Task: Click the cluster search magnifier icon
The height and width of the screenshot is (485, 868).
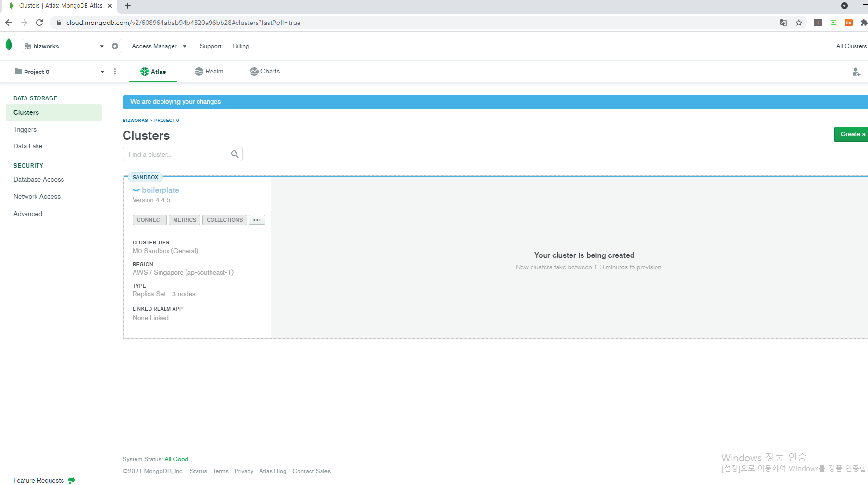Action: point(235,154)
